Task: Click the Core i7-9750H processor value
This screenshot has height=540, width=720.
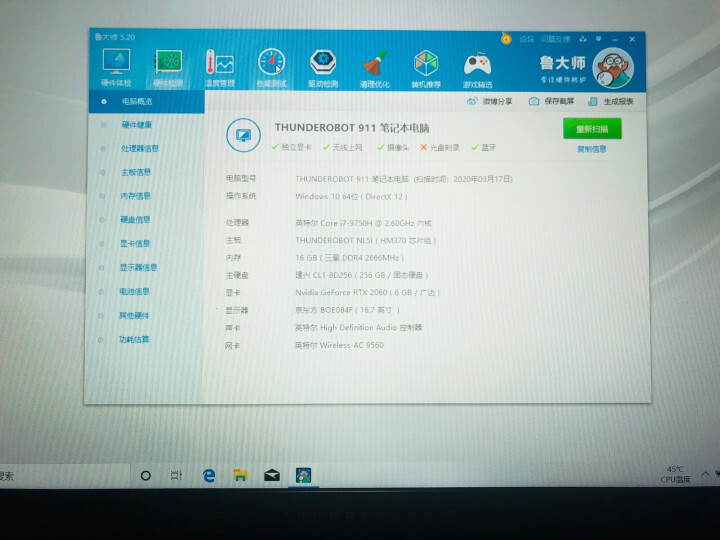Action: (363, 223)
